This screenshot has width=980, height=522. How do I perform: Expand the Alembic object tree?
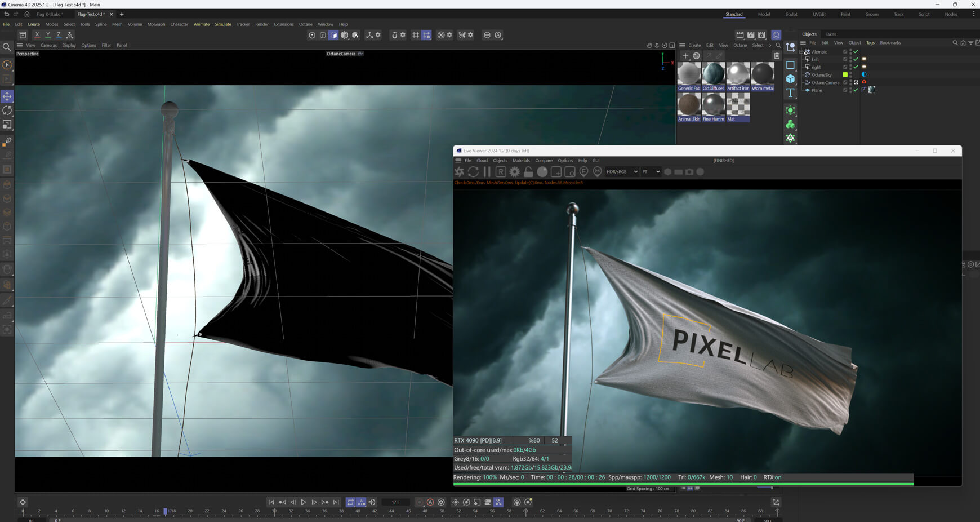click(x=801, y=51)
